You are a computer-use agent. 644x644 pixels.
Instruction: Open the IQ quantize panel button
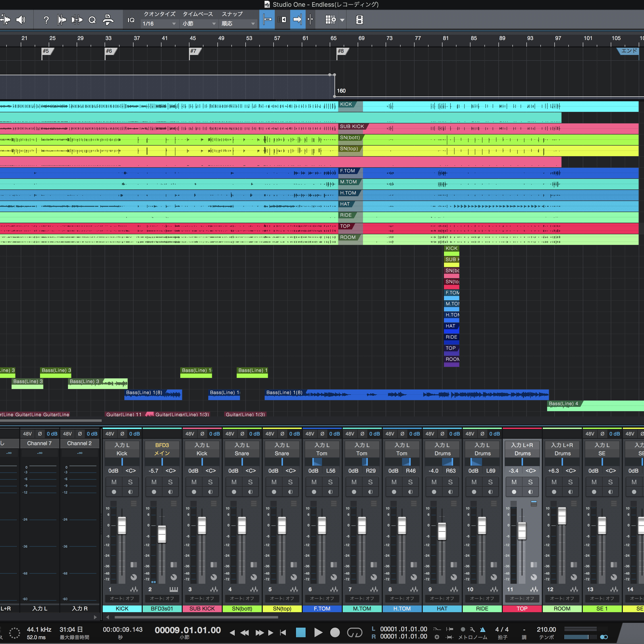coord(131,20)
